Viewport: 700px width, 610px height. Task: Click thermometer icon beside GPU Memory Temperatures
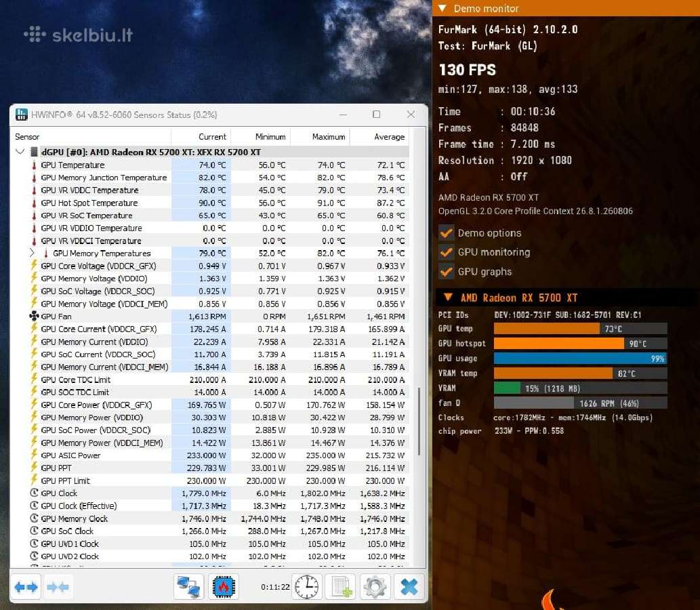[x=45, y=253]
